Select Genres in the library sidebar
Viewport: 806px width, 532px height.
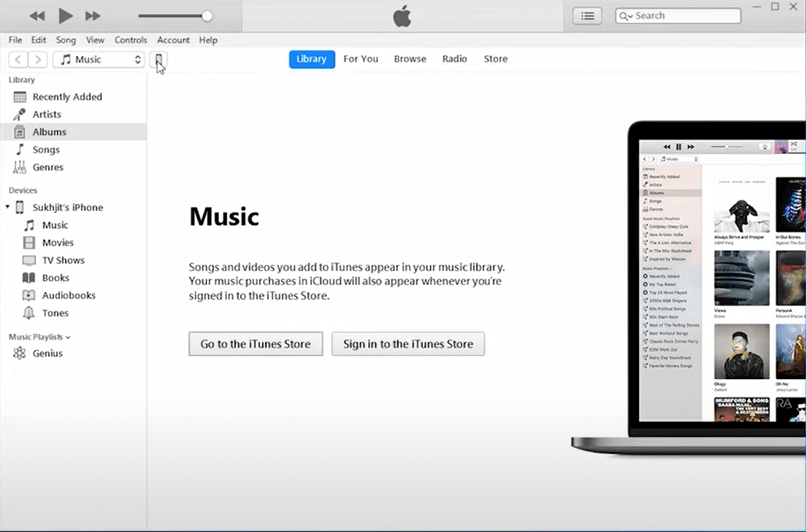(73, 167)
